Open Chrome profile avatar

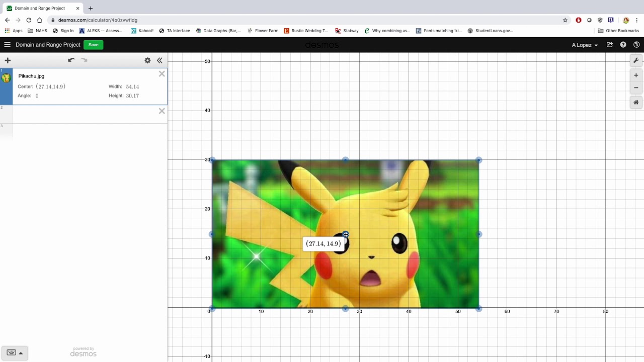coord(626,20)
